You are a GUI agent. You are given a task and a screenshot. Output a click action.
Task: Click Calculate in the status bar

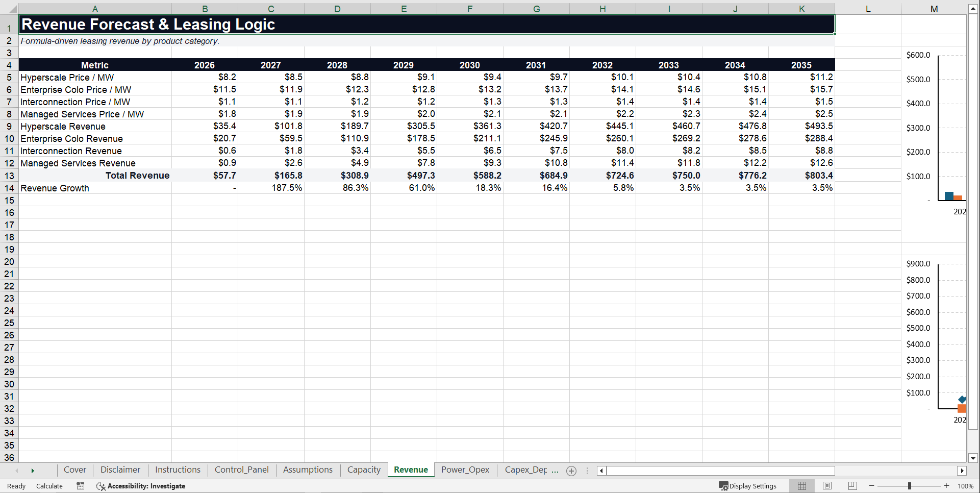click(49, 486)
